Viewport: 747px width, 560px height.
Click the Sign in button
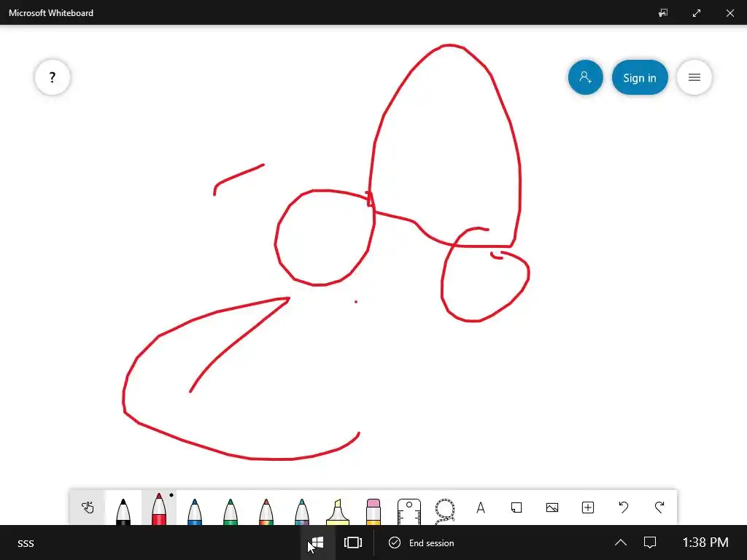coord(640,77)
